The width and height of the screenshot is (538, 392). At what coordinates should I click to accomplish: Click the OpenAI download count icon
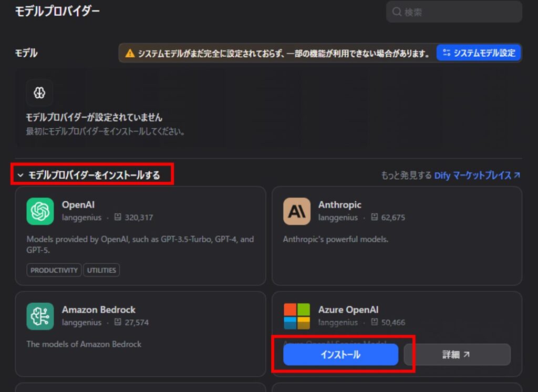coord(118,218)
